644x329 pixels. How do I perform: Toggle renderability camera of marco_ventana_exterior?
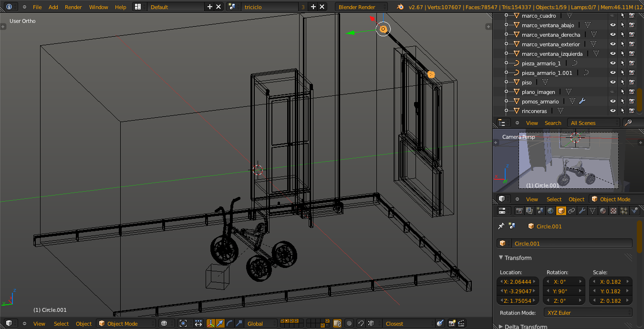632,44
